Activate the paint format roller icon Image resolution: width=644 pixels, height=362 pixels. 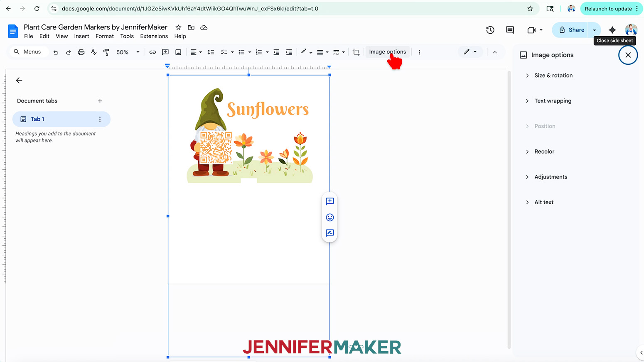[106, 52]
